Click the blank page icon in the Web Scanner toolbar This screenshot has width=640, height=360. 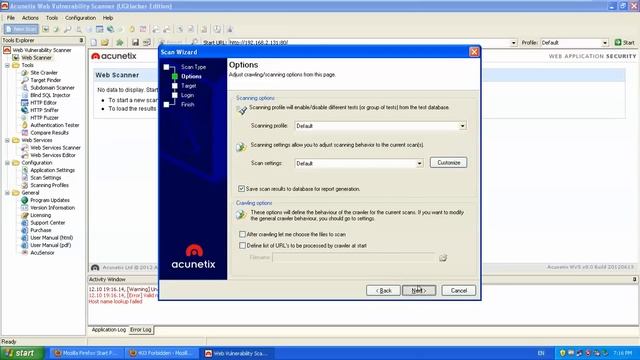click(x=94, y=42)
